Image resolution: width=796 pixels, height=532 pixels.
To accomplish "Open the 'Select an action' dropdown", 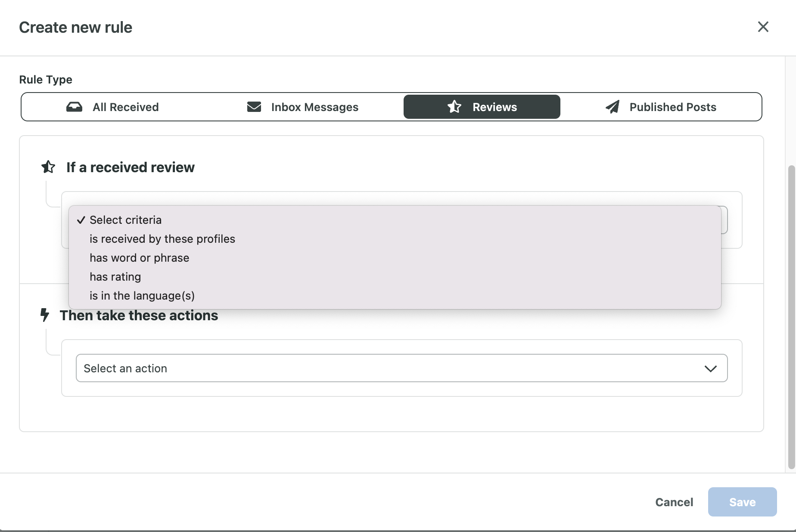I will (401, 368).
